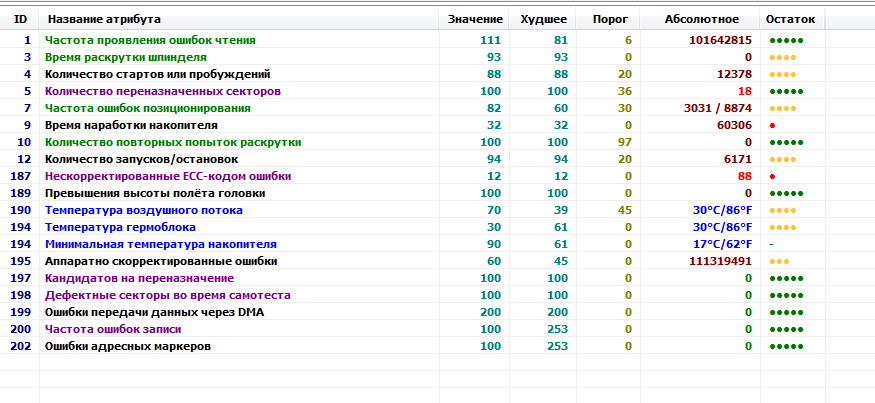
Task: Sort by the Абсолютное column header
Action: click(702, 19)
